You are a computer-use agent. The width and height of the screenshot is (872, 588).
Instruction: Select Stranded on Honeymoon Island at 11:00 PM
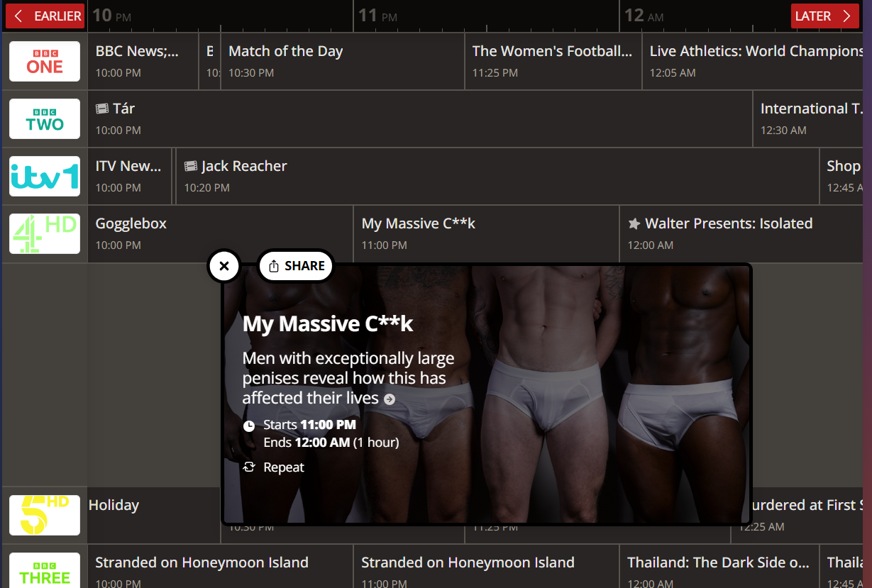(486, 566)
